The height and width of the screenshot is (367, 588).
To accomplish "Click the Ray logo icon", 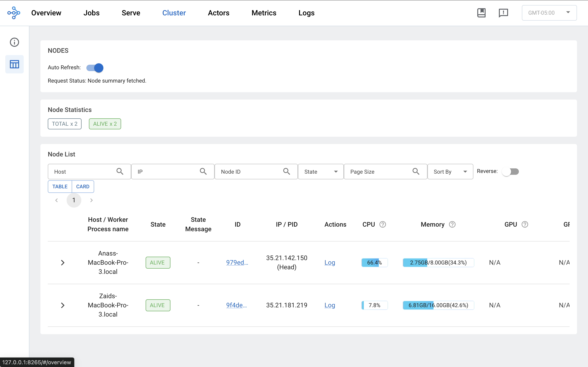I will pos(14,13).
